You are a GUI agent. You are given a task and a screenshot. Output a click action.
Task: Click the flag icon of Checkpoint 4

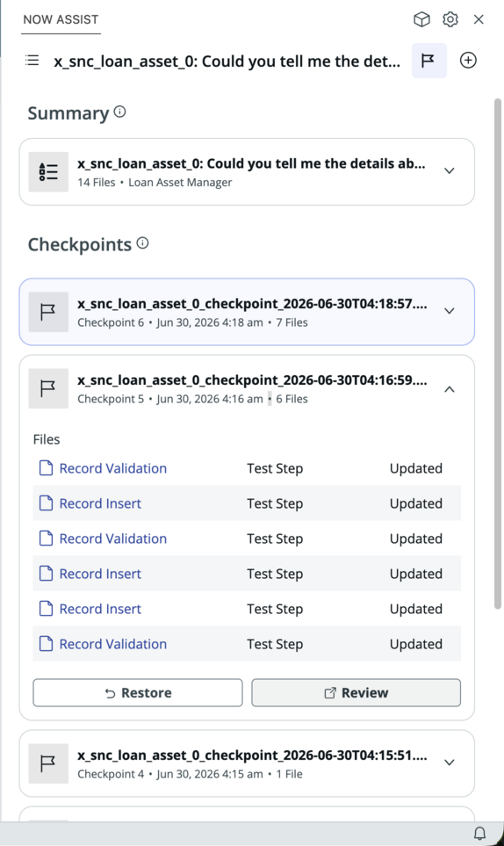click(48, 763)
